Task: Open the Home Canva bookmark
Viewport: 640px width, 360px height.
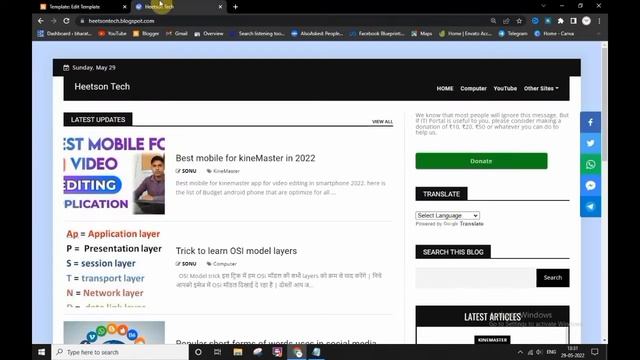Action: tap(554, 33)
